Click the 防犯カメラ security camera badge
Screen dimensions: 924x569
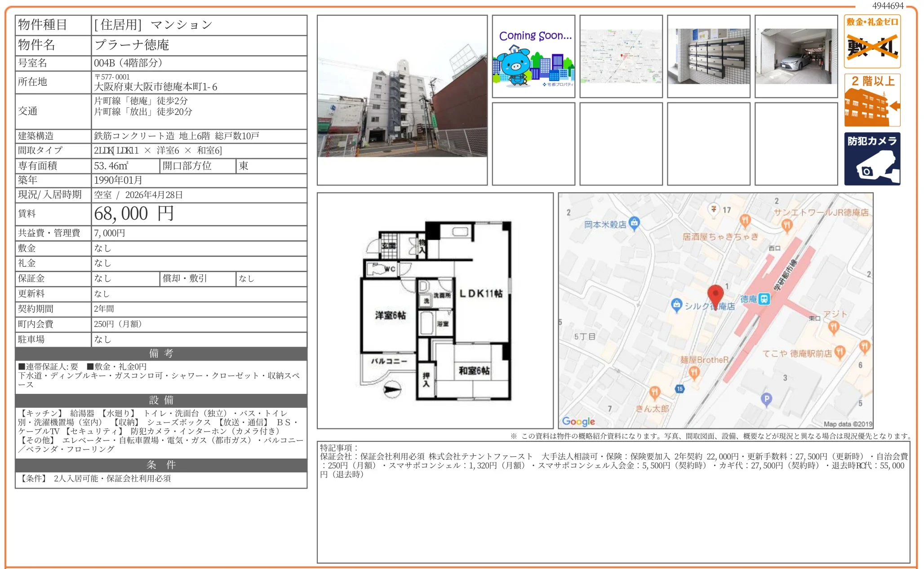(x=872, y=159)
